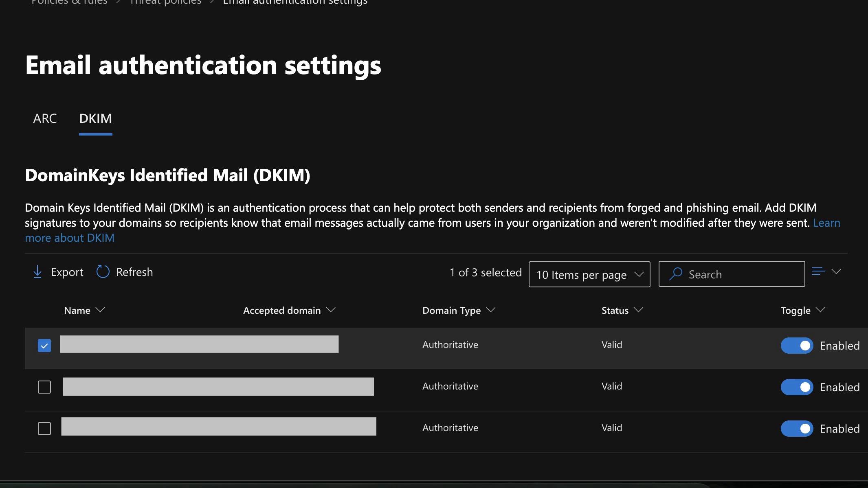
Task: Click the Export button label
Action: (x=67, y=272)
